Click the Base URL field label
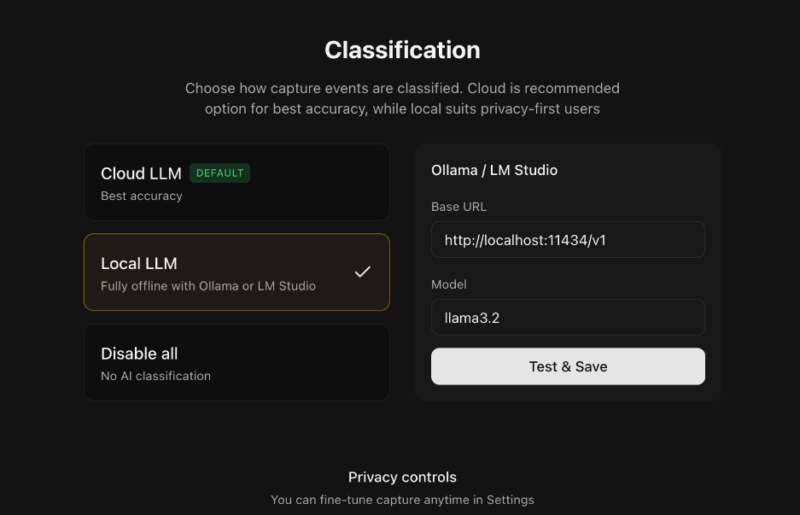Viewport: 800px width, 515px height. click(458, 206)
